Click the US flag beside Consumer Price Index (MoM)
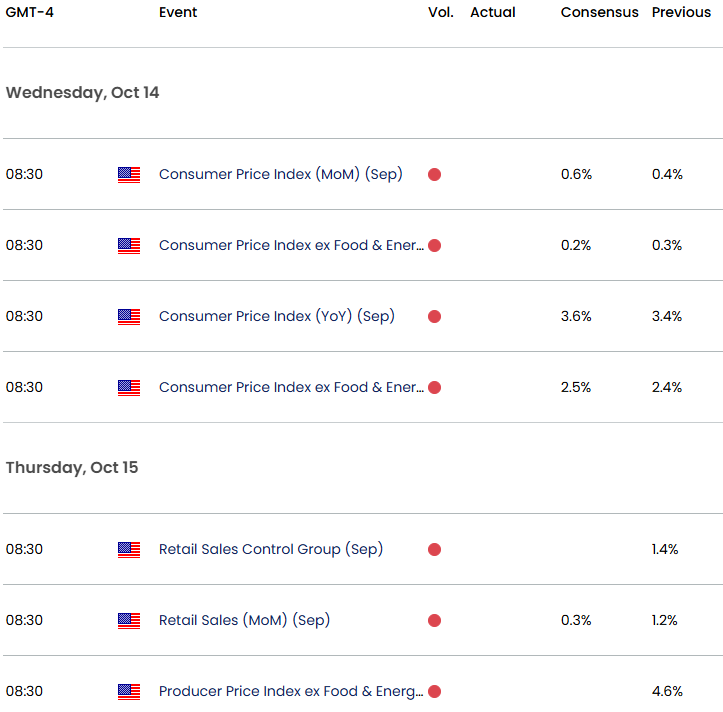 (x=129, y=175)
